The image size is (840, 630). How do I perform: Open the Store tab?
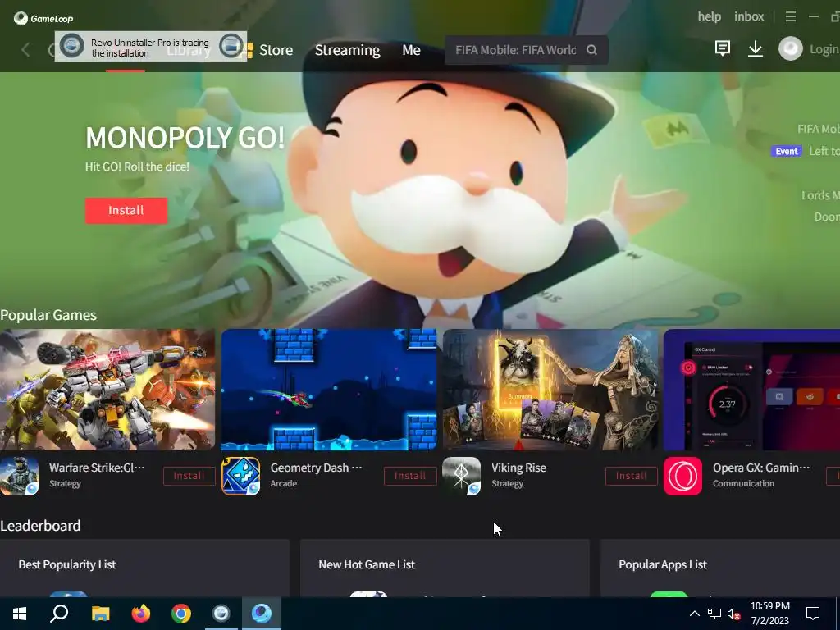click(276, 50)
